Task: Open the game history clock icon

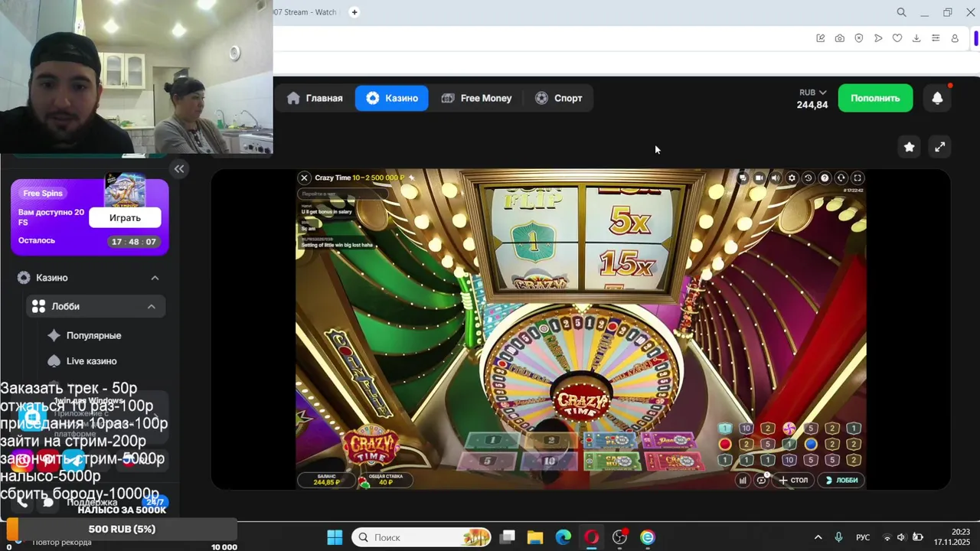Action: tap(808, 178)
